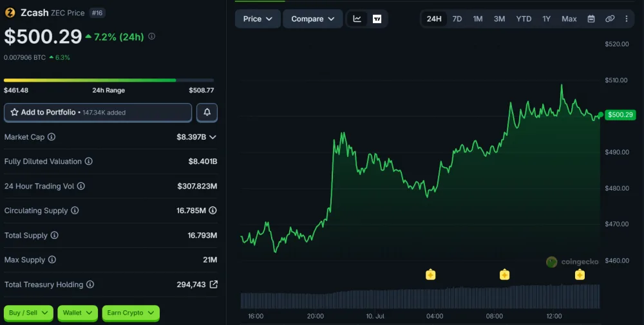644x325 pixels.
Task: Open the calendar date range picker
Action: 591,19
